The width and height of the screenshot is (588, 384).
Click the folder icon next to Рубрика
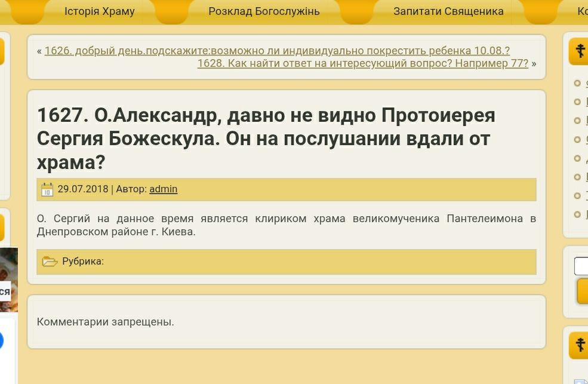click(x=50, y=262)
